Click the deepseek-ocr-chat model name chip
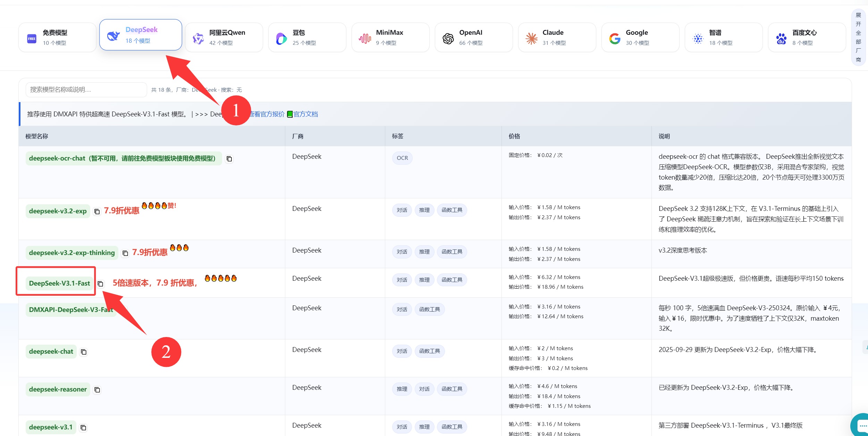 124,158
